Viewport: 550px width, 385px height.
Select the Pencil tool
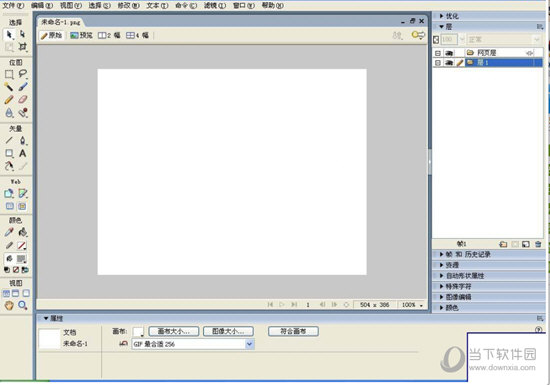pyautogui.click(x=9, y=100)
